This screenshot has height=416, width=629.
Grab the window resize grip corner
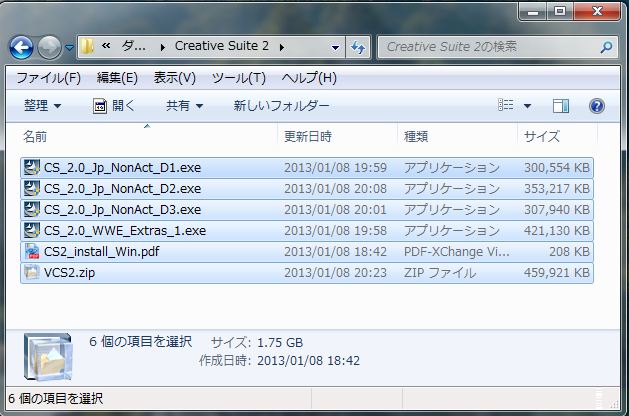[x=614, y=404]
